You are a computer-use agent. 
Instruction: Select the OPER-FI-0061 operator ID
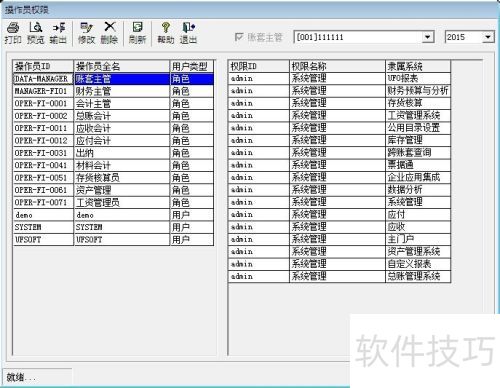coord(43,190)
